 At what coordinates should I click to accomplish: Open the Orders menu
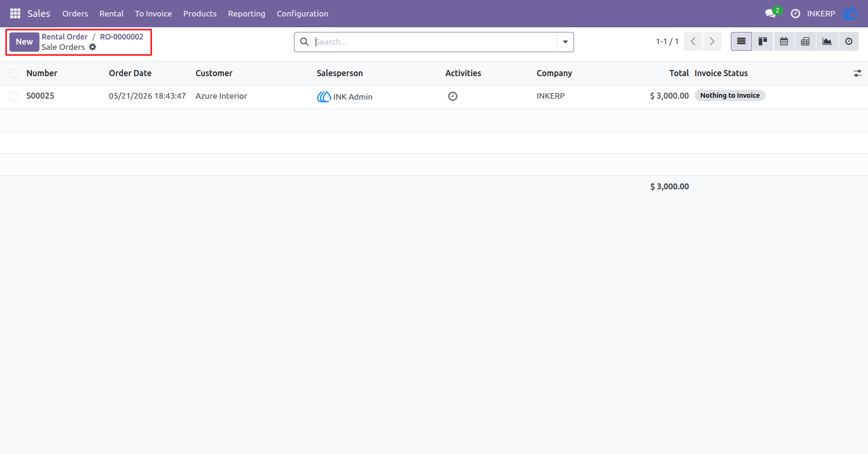[x=75, y=14]
